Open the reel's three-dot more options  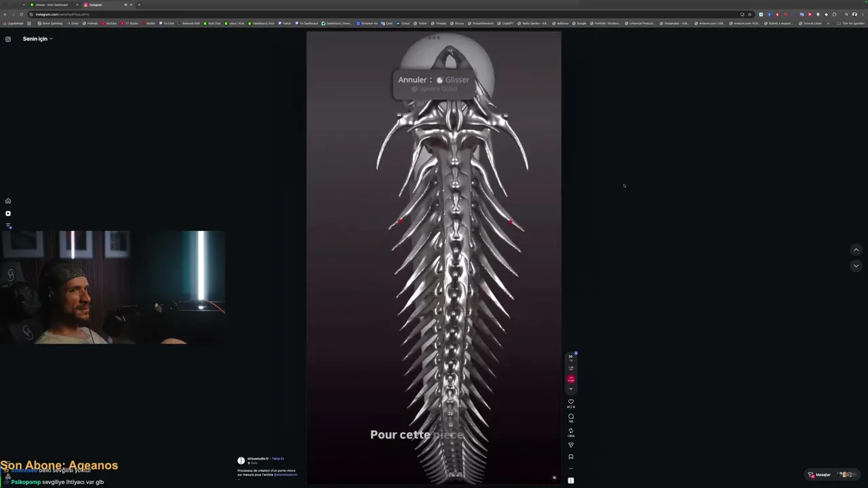571,468
